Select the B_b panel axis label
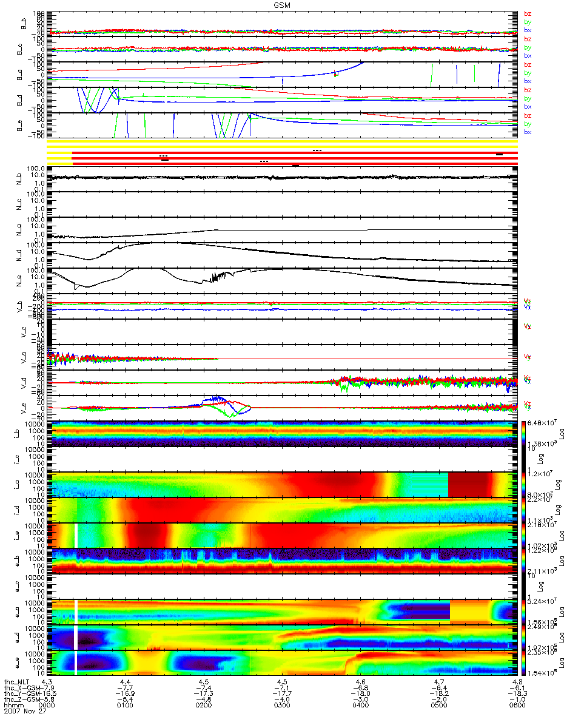 click(x=24, y=24)
